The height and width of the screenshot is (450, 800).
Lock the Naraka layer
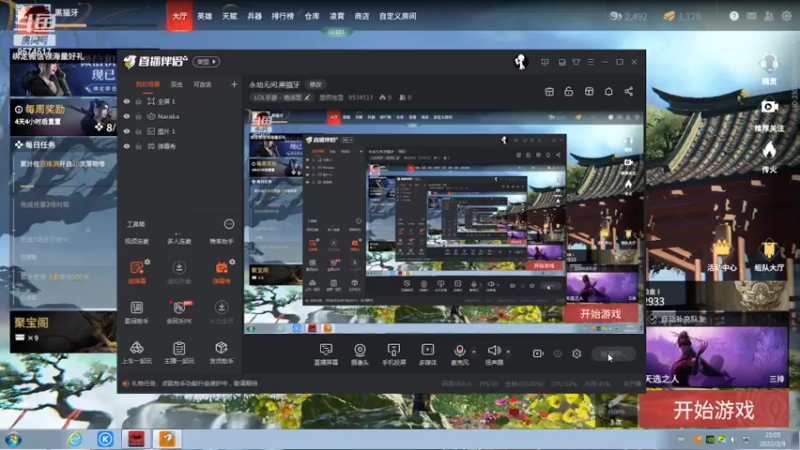point(138,116)
